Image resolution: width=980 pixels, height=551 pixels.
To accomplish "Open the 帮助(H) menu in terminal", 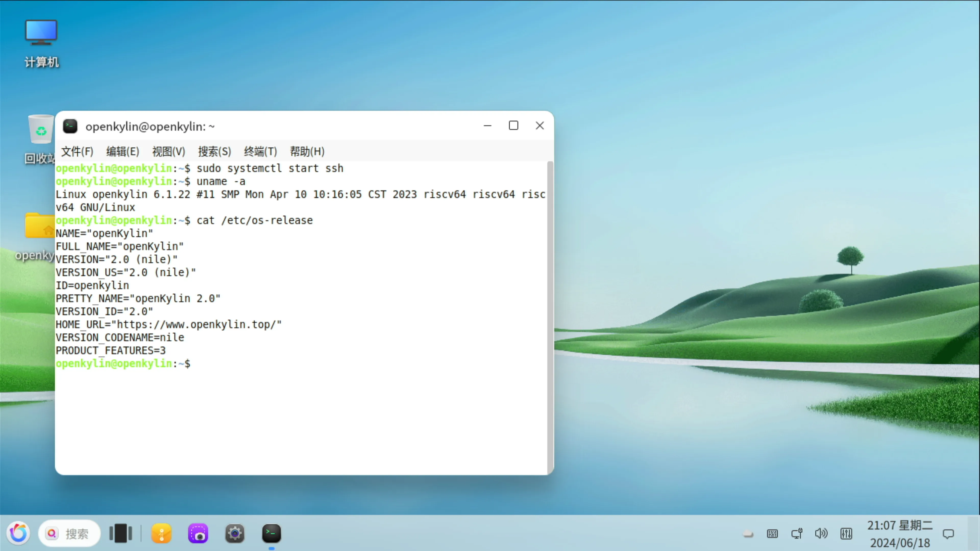I will point(307,151).
